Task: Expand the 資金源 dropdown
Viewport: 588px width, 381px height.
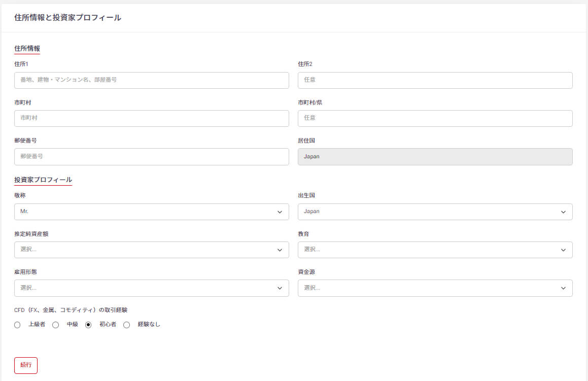Action: (x=435, y=288)
